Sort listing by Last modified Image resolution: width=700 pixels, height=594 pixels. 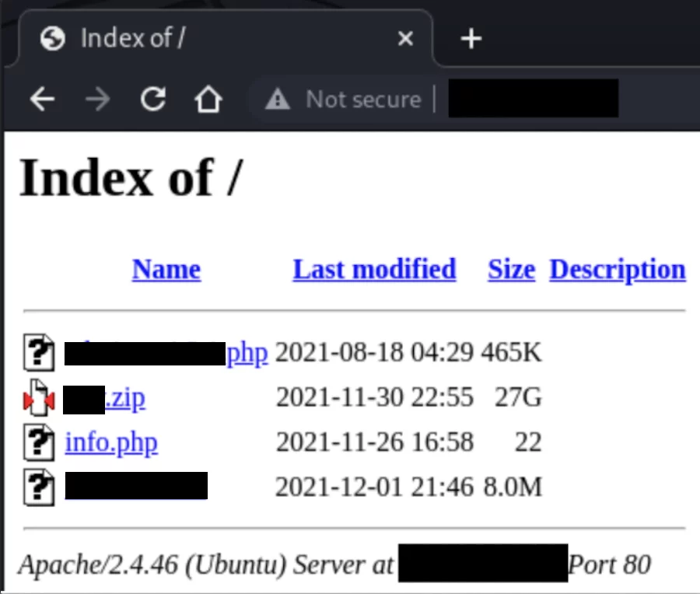pyautogui.click(x=374, y=269)
